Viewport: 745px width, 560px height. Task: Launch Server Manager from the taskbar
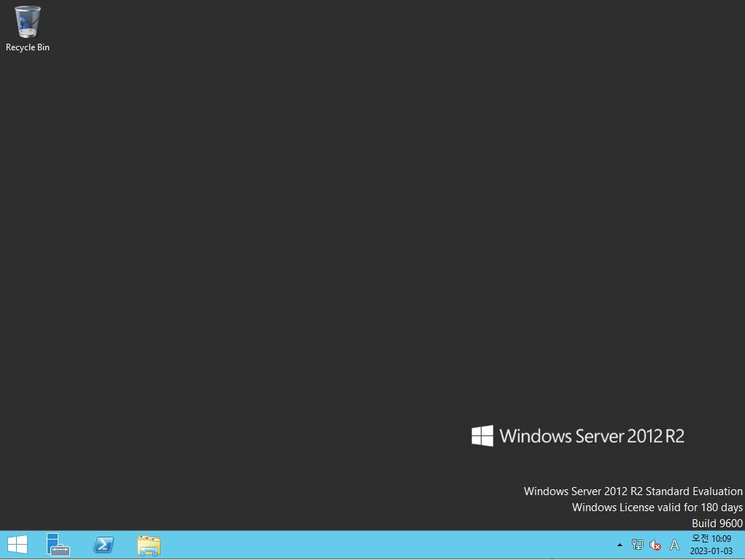click(x=58, y=545)
